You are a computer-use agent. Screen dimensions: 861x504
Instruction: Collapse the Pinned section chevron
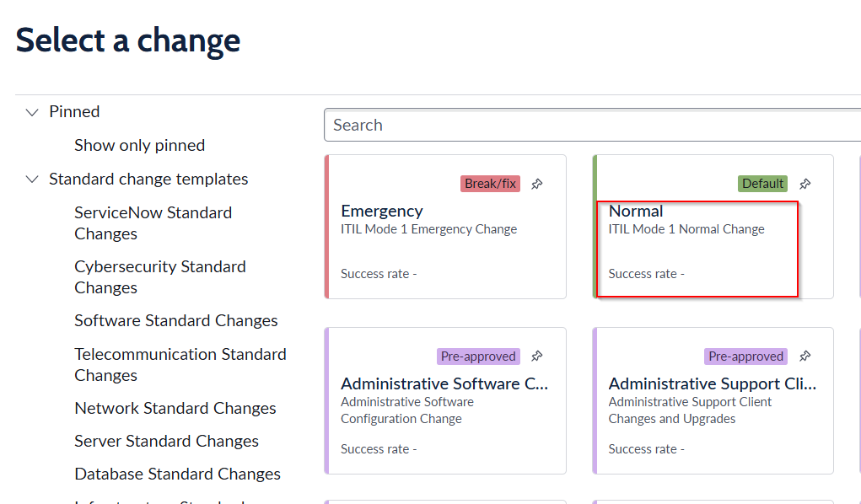(x=32, y=113)
